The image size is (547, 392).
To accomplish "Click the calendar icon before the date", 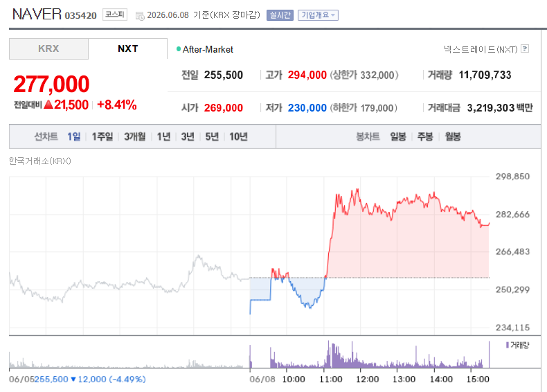I will pyautogui.click(x=140, y=16).
